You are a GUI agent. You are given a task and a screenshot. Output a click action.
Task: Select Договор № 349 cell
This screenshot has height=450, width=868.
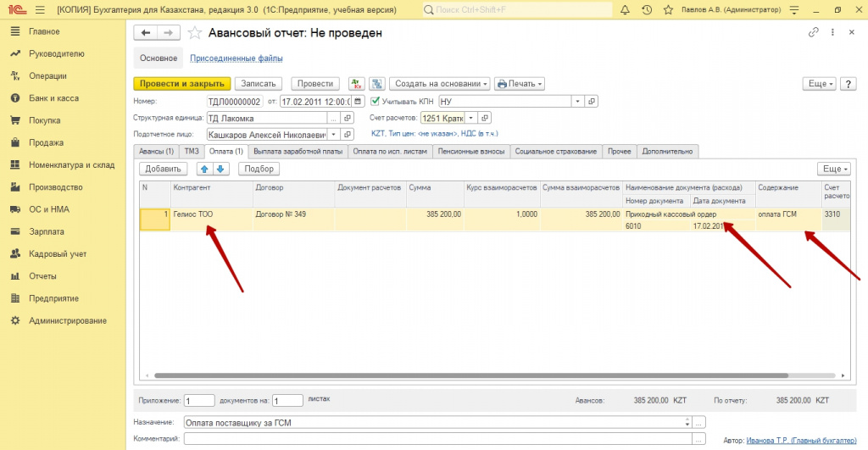coord(293,219)
